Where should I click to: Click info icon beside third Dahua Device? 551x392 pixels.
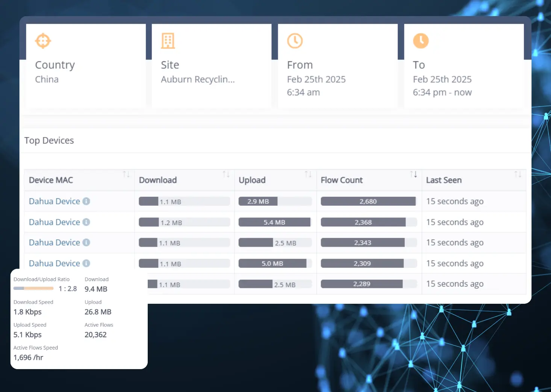[x=86, y=243]
